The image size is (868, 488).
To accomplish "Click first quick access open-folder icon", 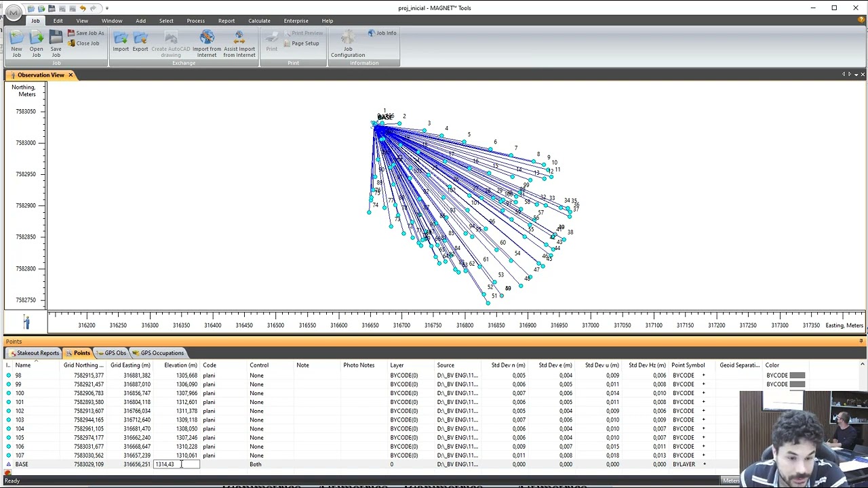I will [31, 8].
